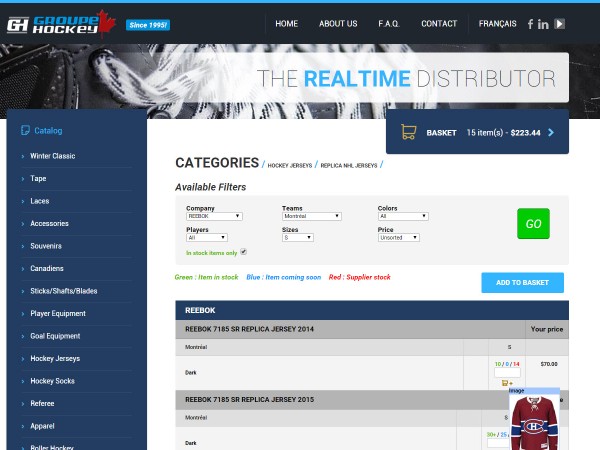Click ADD TO BASKET button
600x450 pixels.
522,282
